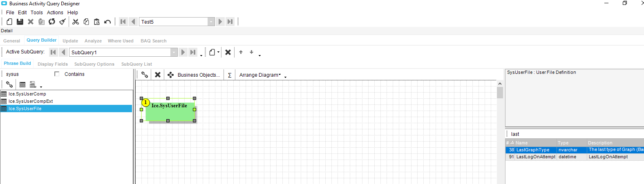Click the Clear broom icon
Screen dimensions: 644x184
pos(63,22)
